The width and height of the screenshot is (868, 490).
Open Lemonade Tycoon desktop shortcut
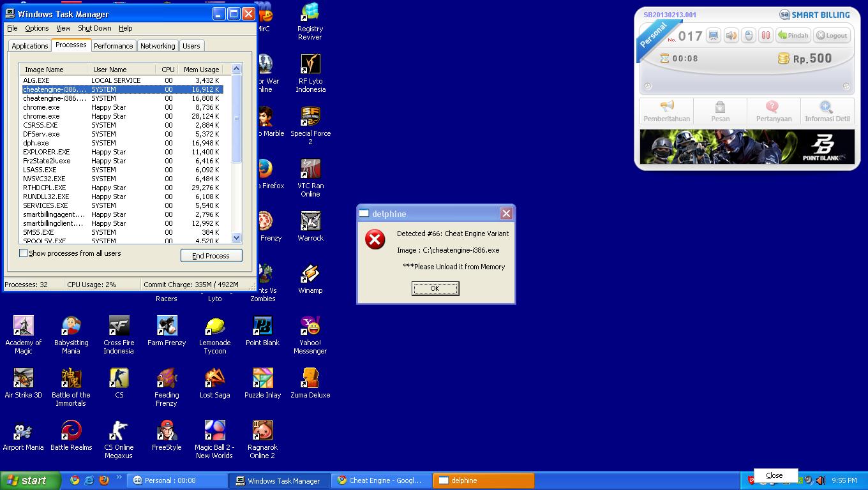click(x=215, y=335)
